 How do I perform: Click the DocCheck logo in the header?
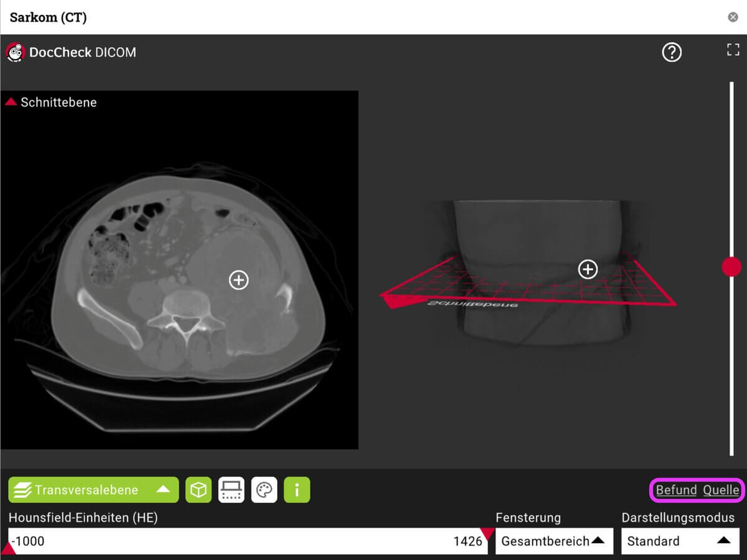[x=14, y=52]
